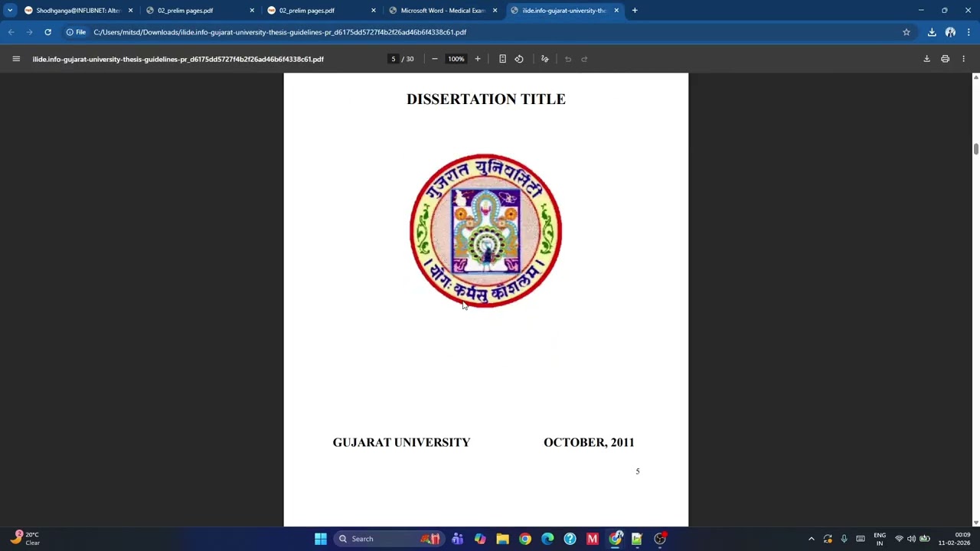
Task: Open a new browser tab
Action: click(635, 11)
